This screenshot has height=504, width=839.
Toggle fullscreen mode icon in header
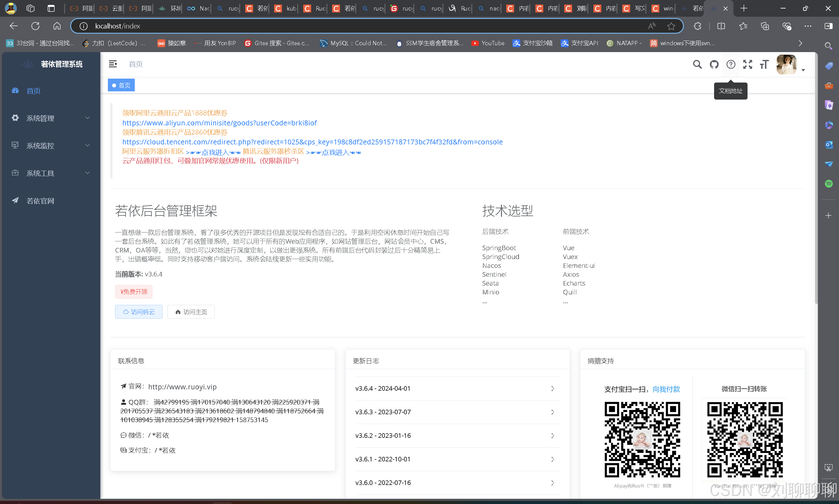[x=747, y=64]
